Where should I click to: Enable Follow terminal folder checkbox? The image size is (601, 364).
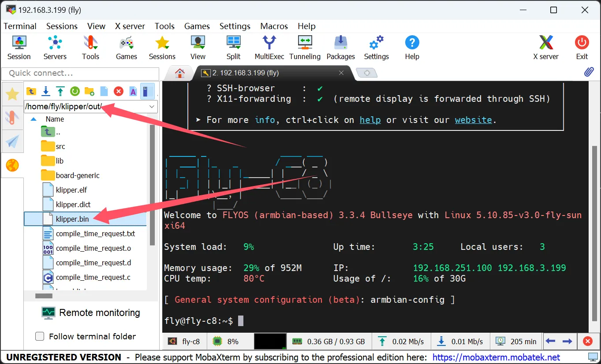click(40, 336)
